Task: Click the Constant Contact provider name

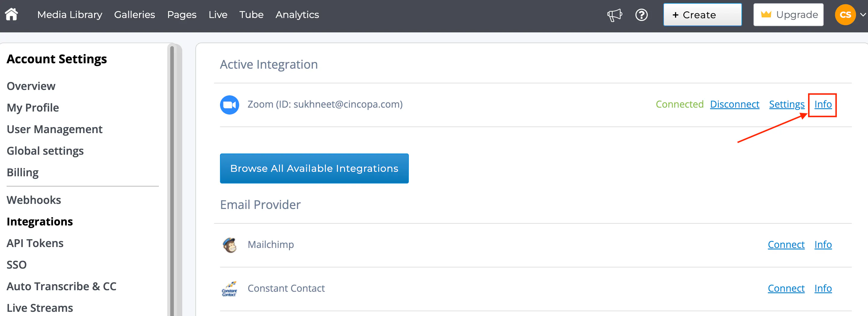Action: 286,288
